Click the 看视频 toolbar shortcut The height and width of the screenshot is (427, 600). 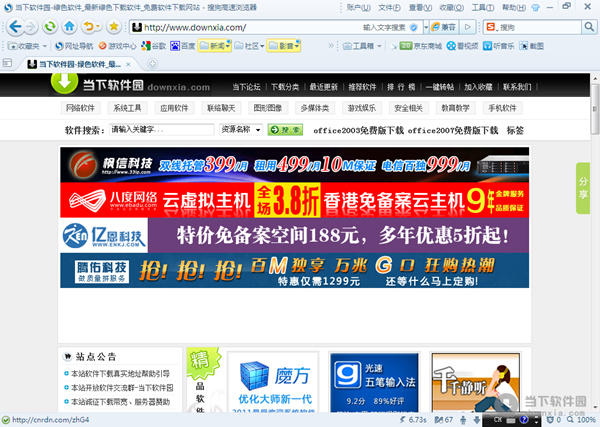[x=462, y=46]
